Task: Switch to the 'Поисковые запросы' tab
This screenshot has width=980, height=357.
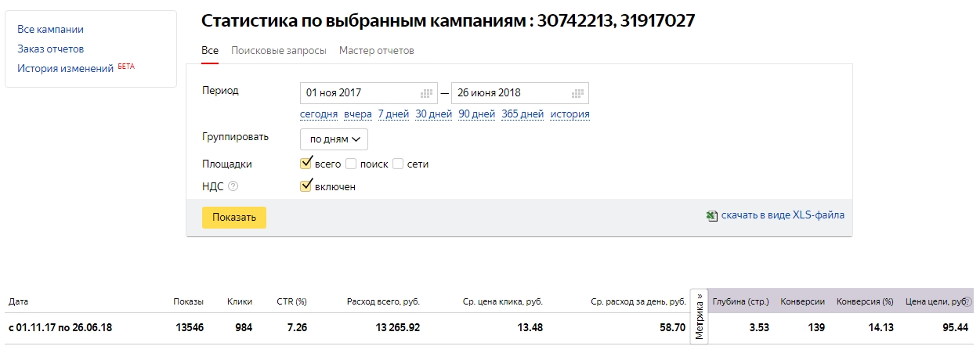Action: pos(278,51)
